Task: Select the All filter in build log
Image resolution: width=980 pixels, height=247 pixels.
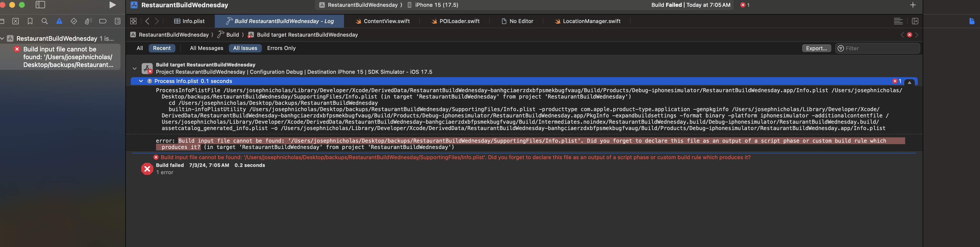Action: [x=140, y=48]
